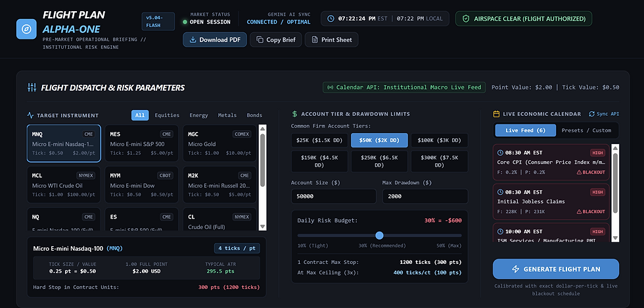This screenshot has height=308, width=644.
Task: Select the $100K ($3K DD) account tier
Action: click(440, 140)
